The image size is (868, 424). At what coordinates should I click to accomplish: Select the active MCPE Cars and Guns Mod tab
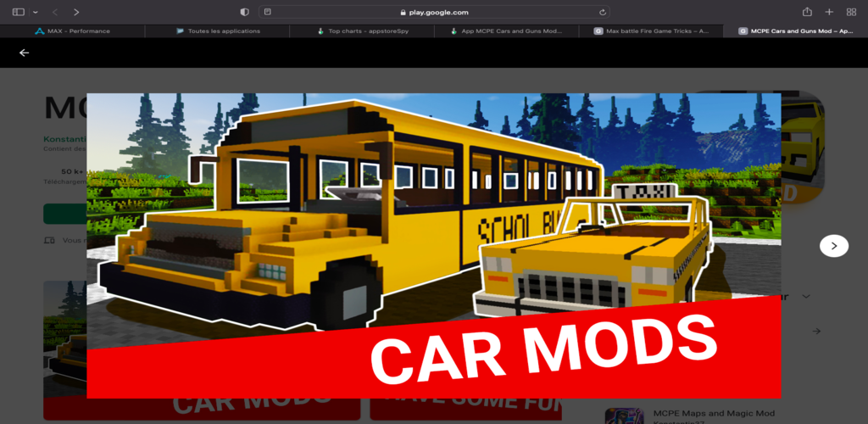(x=795, y=31)
